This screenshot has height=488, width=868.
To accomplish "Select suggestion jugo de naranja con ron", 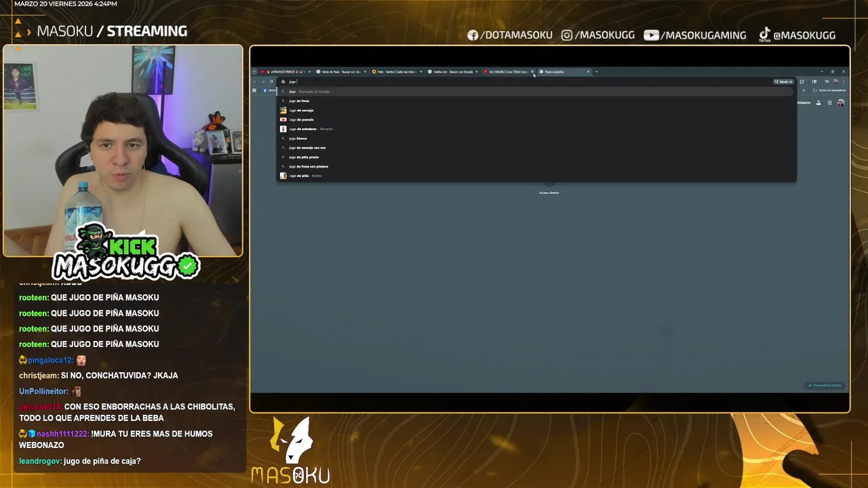I will click(536, 148).
